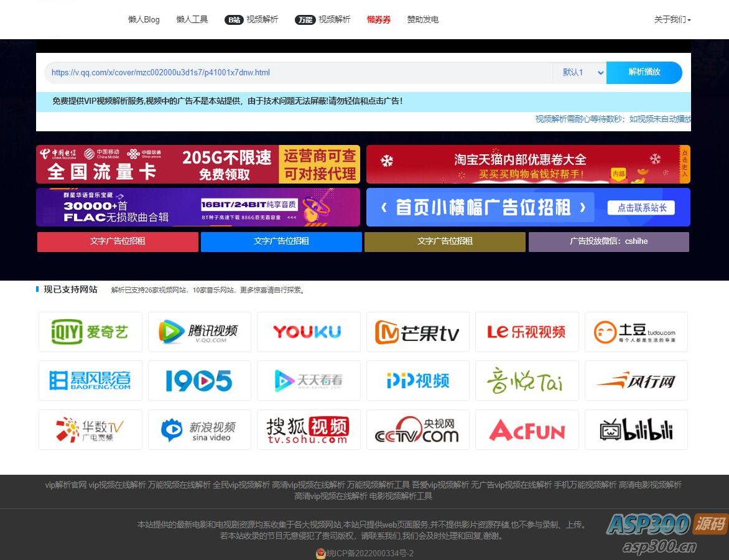Open the 新浪视频 sina video logo
The height and width of the screenshot is (560, 729).
point(200,429)
